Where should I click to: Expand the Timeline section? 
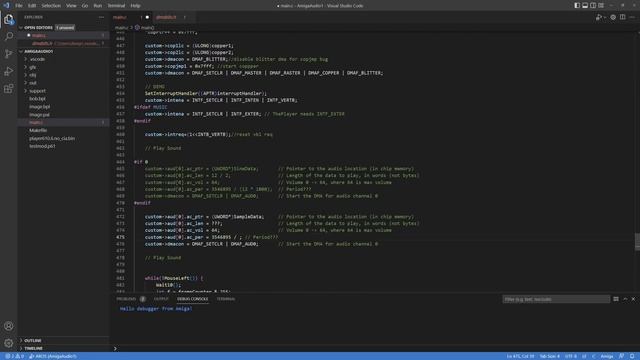(x=64, y=348)
